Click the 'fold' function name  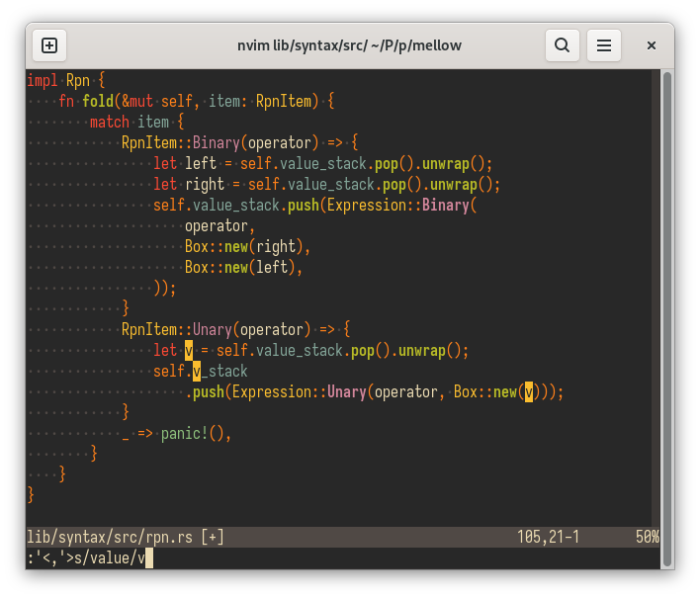98,102
